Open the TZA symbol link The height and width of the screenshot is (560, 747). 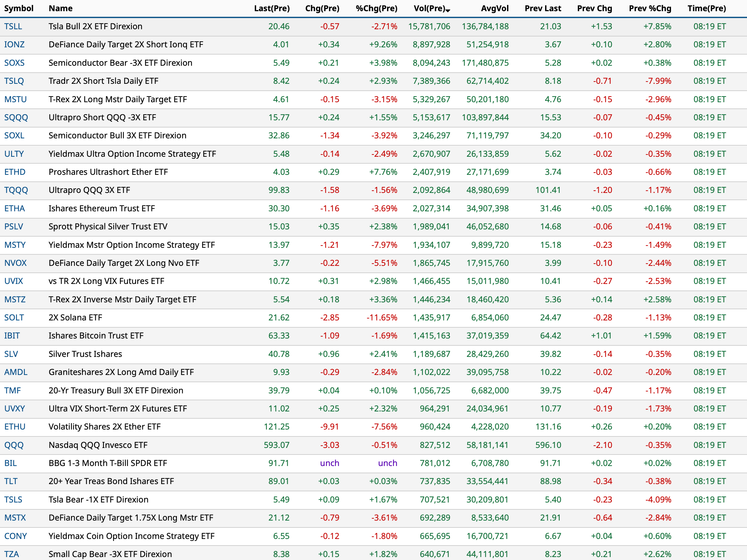coord(12,554)
